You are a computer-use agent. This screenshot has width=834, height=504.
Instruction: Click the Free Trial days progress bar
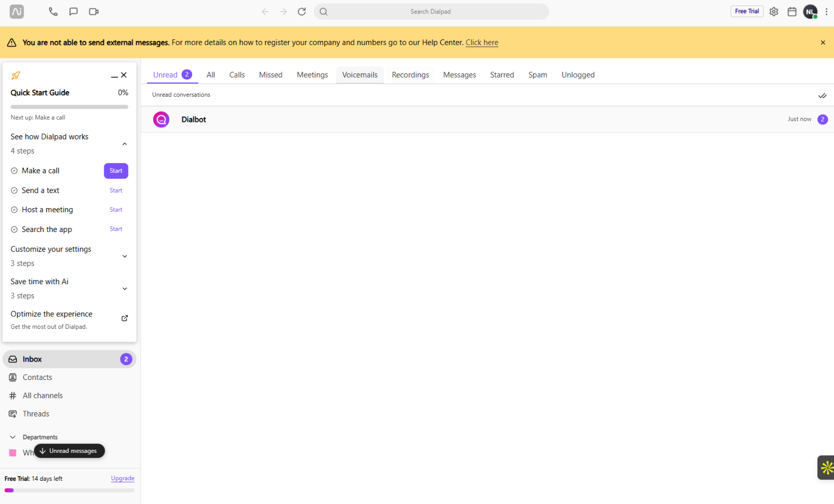pyautogui.click(x=69, y=490)
